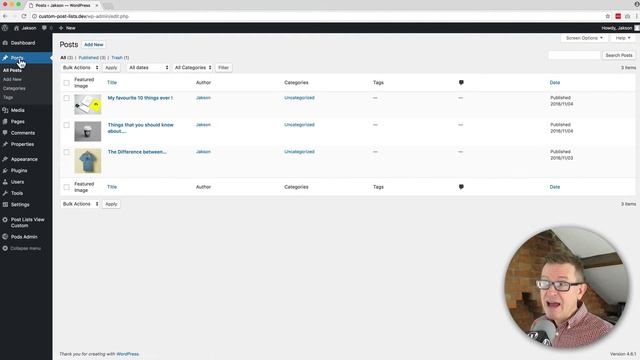Show Trash posts link
Viewport: 640px width, 360px height.
[x=117, y=58]
